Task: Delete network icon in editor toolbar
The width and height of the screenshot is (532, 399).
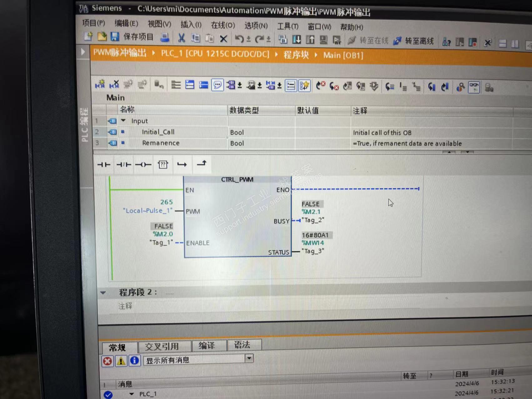Action: [114, 84]
